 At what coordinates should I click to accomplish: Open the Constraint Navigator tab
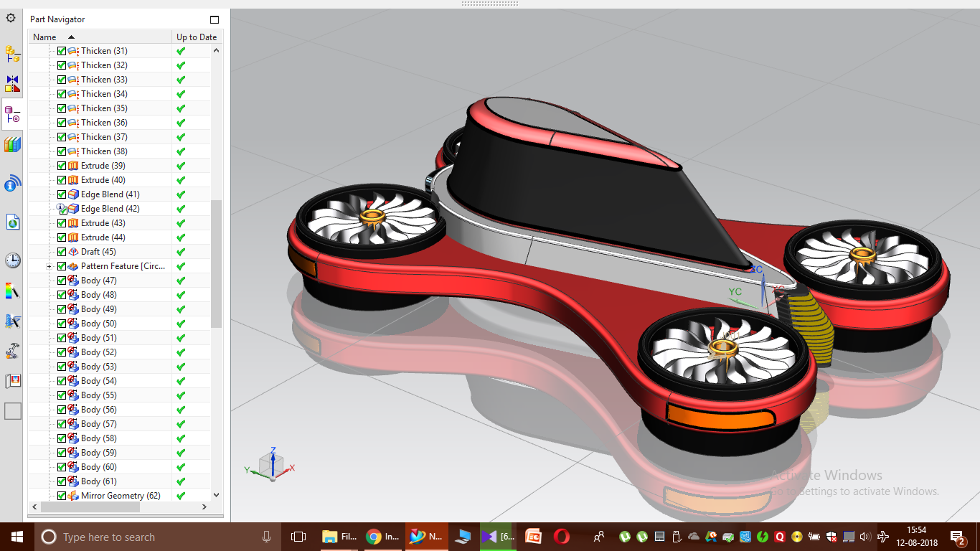(12, 83)
